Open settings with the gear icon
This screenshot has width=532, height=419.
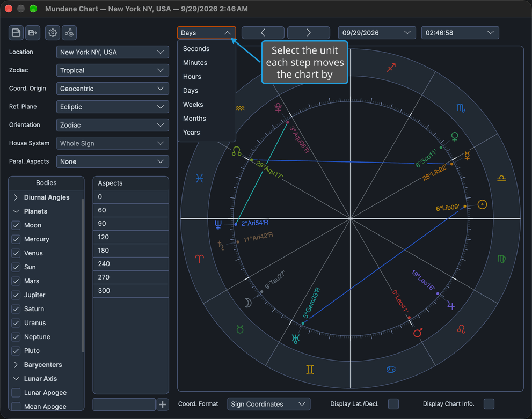tap(53, 33)
